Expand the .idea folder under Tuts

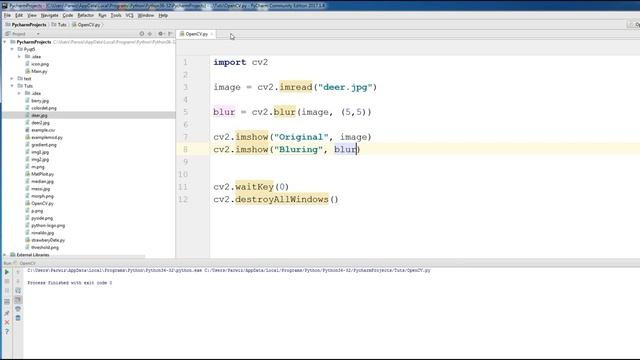point(19,93)
